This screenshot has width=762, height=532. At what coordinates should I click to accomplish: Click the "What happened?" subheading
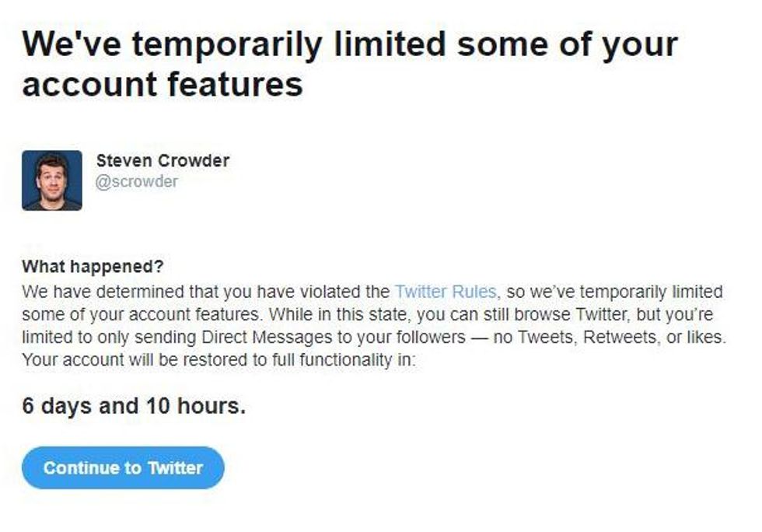[x=93, y=267]
